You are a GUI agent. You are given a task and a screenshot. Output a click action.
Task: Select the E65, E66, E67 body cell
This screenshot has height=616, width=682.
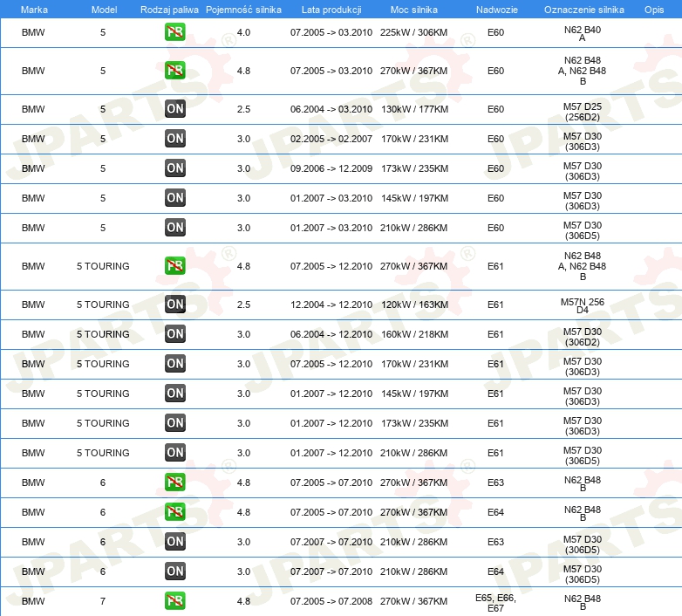[x=495, y=601]
